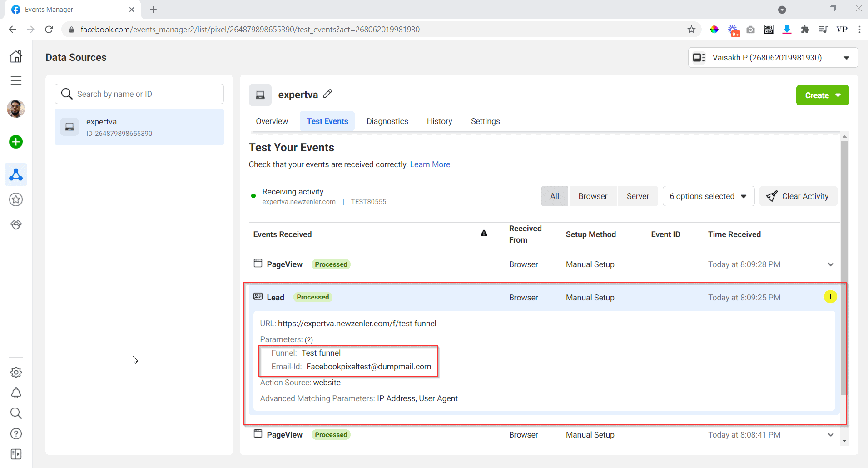Click the green plus shortcut icon in sidebar

click(x=16, y=142)
